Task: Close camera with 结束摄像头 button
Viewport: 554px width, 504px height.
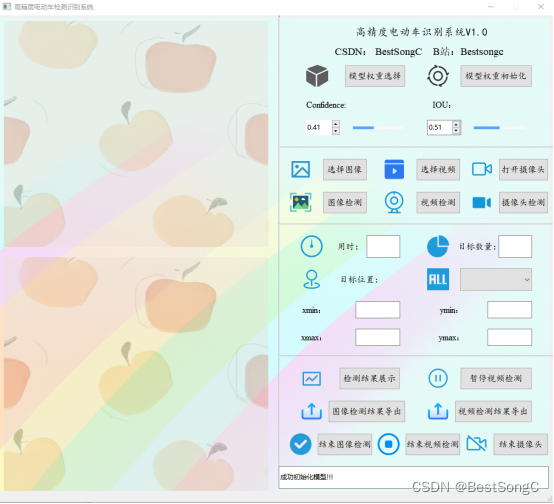Action: pos(520,444)
